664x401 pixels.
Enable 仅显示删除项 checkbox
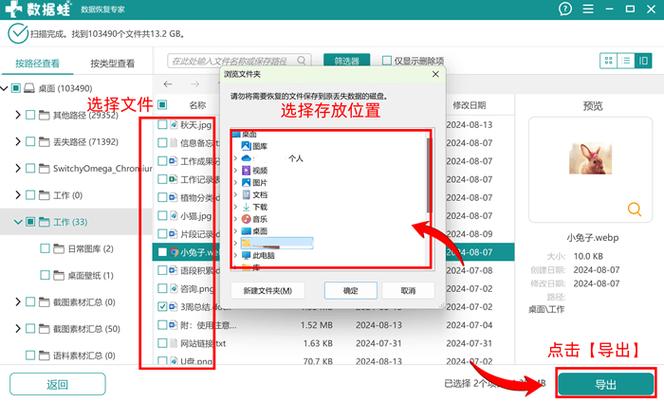click(387, 61)
